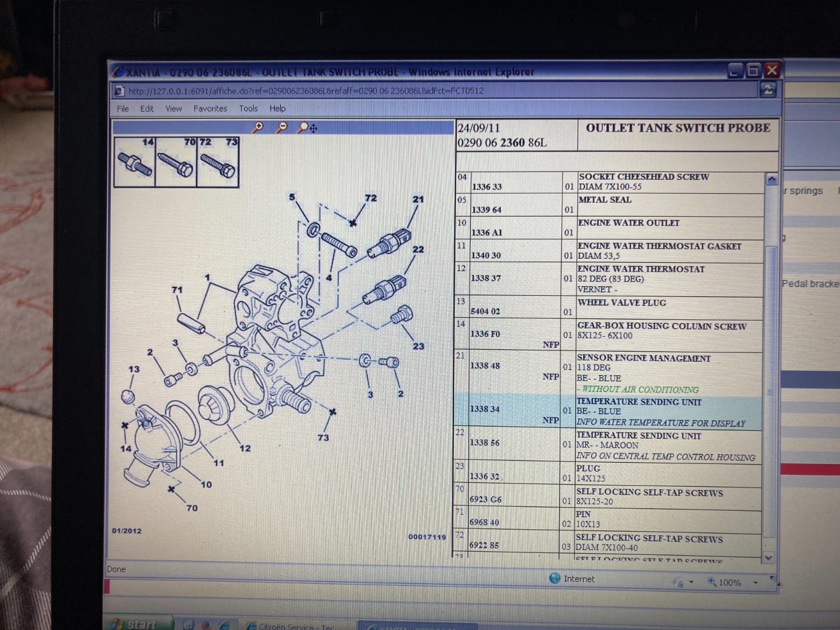The image size is (840, 630).
Task: Click INFO WATER TEMPERATURE FOR DISPLAY note
Action: (x=661, y=423)
